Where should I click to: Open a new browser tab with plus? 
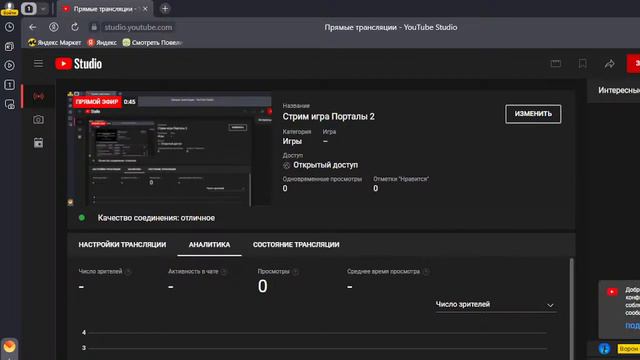165,9
